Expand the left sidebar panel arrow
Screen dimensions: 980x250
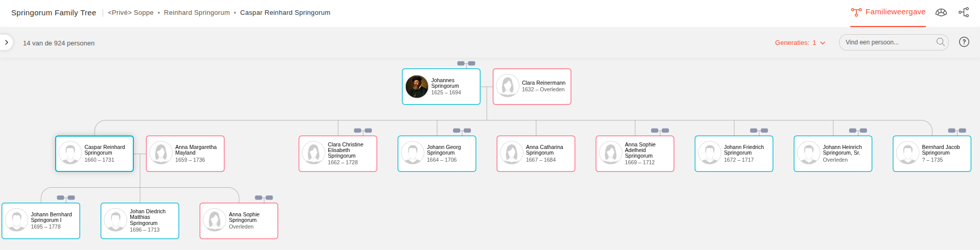pos(6,42)
